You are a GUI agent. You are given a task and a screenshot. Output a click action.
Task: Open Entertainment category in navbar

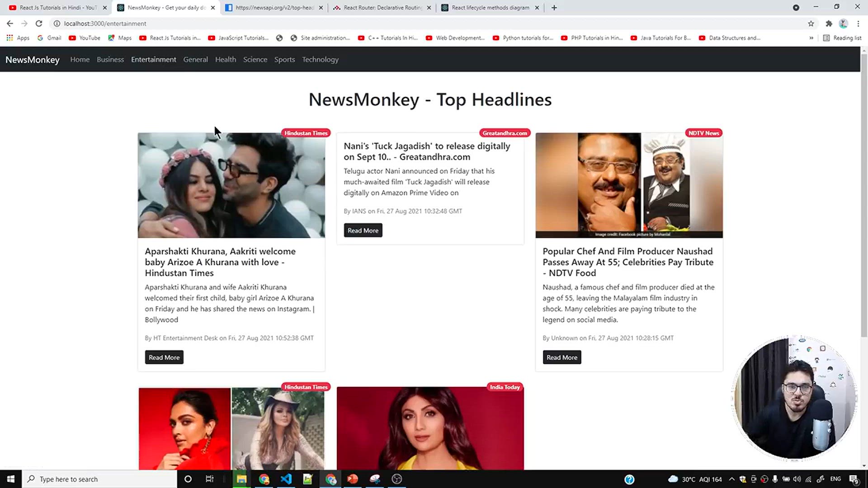coord(154,60)
